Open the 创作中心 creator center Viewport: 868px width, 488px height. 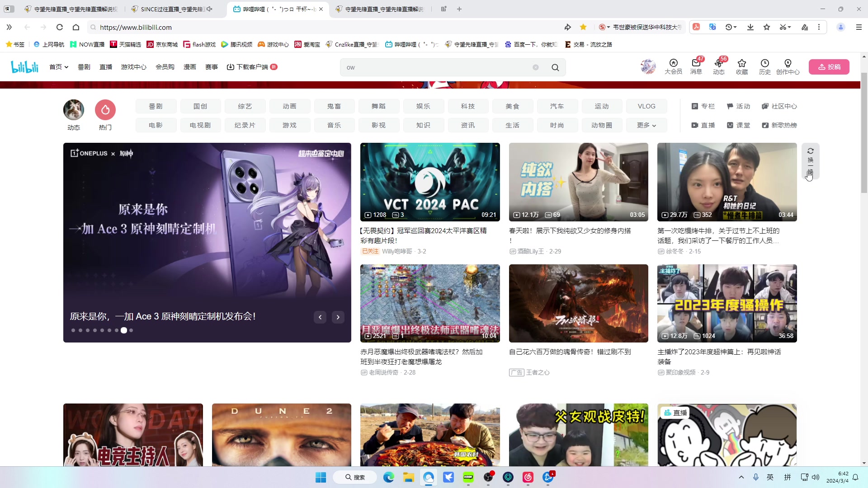tap(788, 67)
